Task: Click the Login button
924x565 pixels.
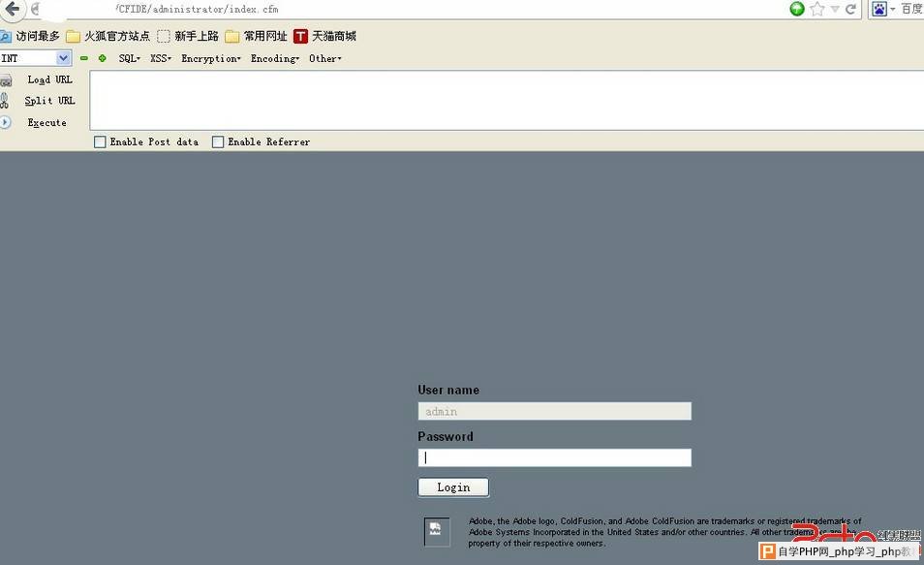Action: coord(453,487)
